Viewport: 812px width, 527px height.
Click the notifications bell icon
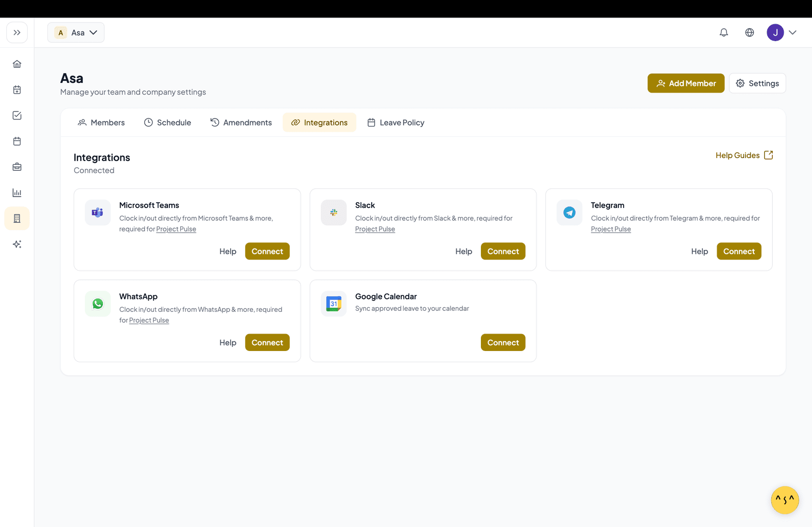(x=723, y=32)
